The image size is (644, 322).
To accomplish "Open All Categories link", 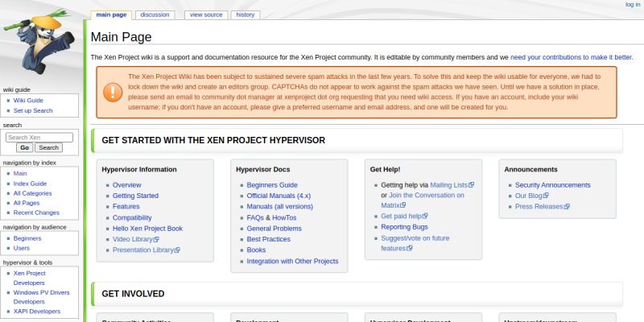I will pos(32,193).
